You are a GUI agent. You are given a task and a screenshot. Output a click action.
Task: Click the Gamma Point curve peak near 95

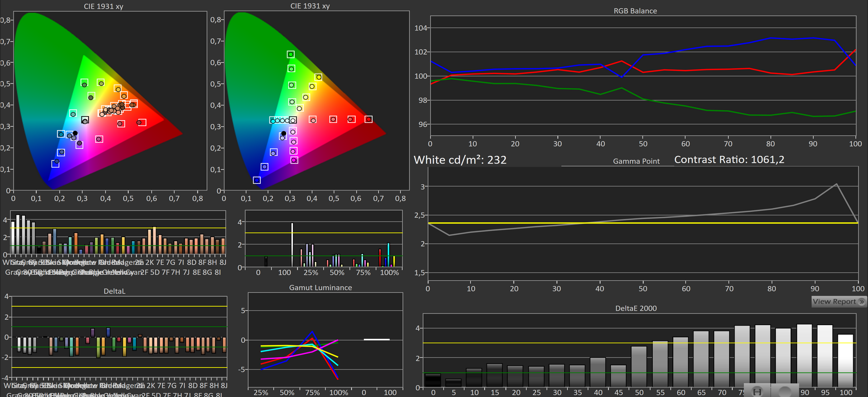pos(836,184)
